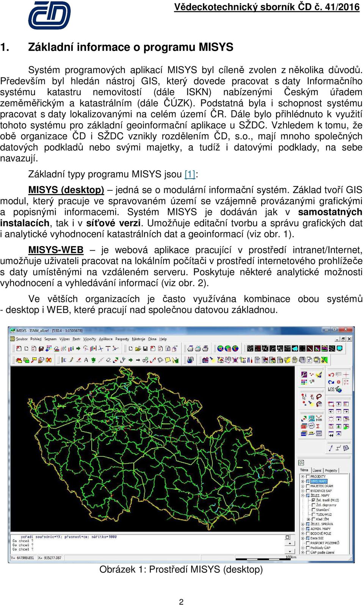Click the green tree view icon

pyautogui.click(x=339, y=426)
